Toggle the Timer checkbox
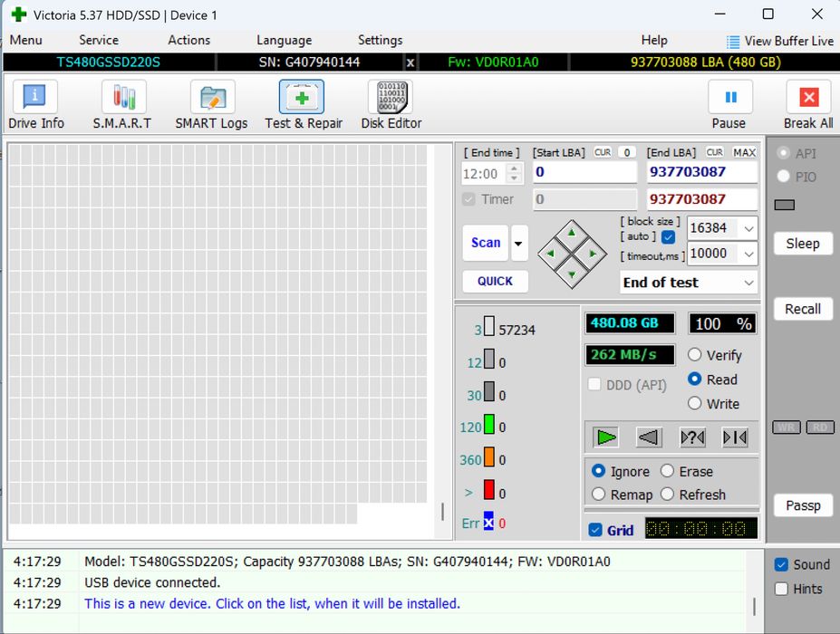Image resolution: width=840 pixels, height=634 pixels. coord(468,199)
